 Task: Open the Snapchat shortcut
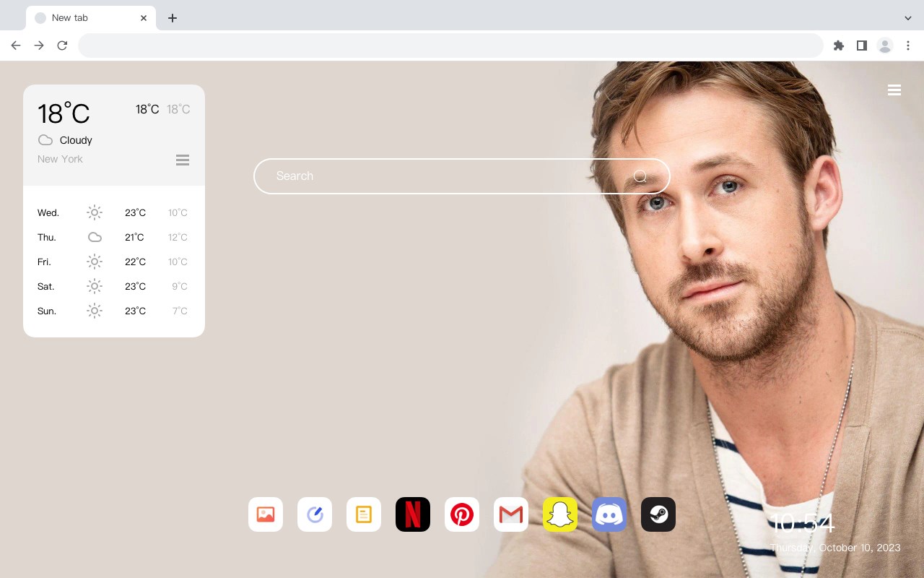560,514
